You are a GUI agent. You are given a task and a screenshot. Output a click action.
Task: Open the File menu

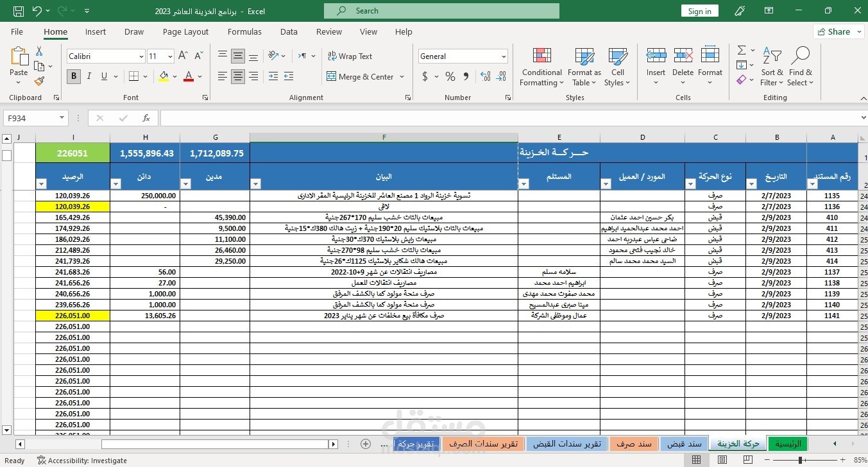(17, 32)
